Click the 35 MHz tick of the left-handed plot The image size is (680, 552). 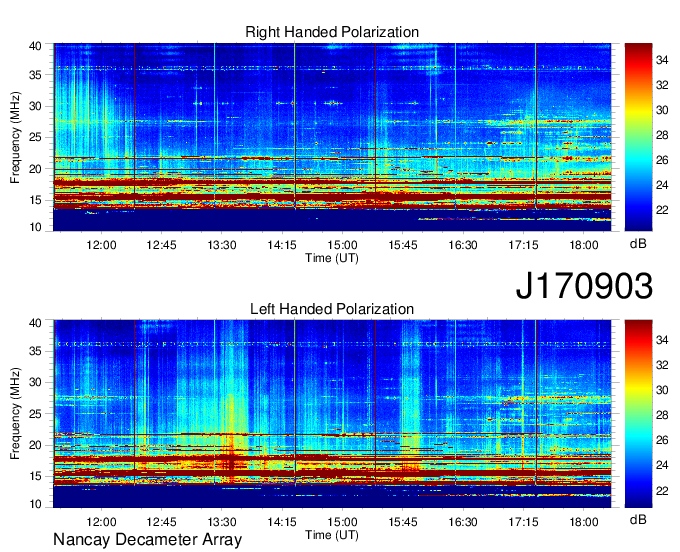(x=35, y=351)
